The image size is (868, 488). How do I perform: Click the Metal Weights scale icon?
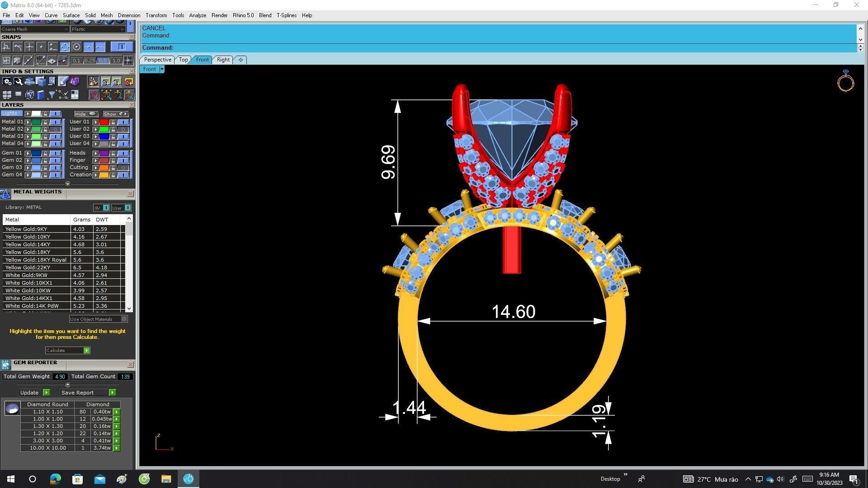5,194
